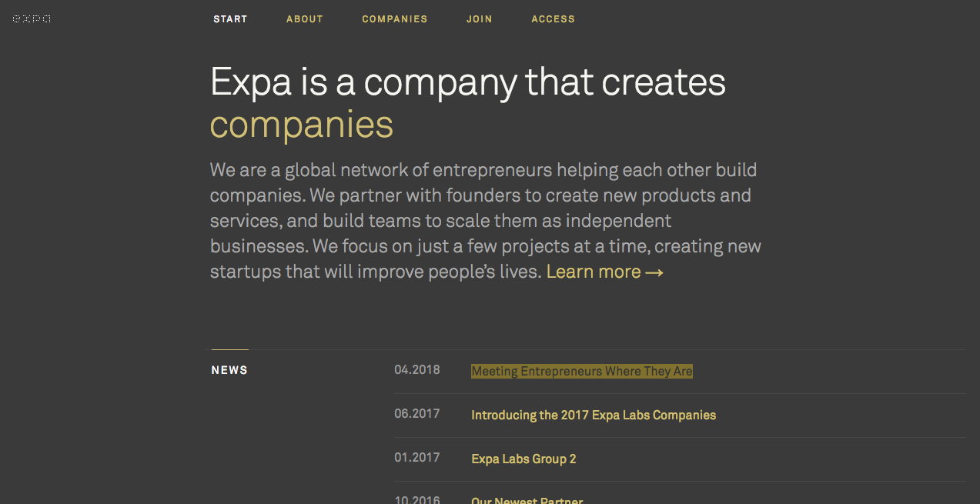Navigate to COMPANIES section

[395, 19]
